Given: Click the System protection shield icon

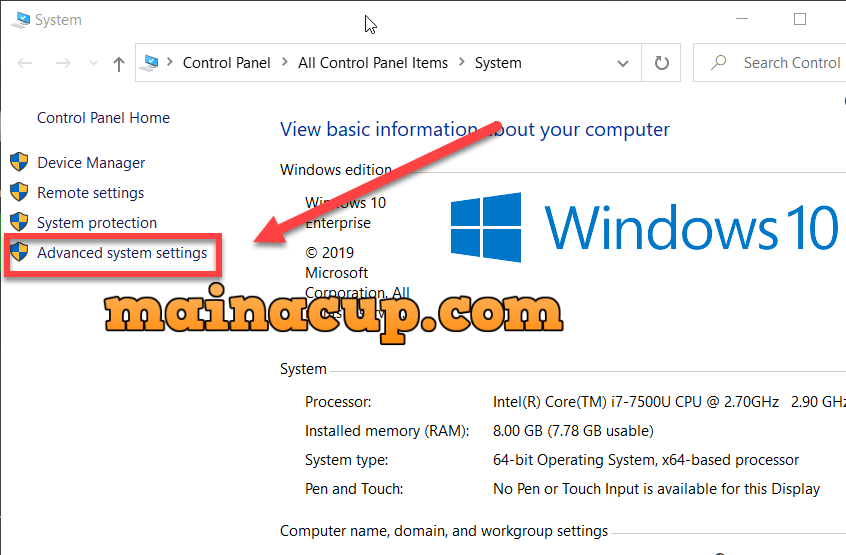Looking at the screenshot, I should pyautogui.click(x=19, y=222).
